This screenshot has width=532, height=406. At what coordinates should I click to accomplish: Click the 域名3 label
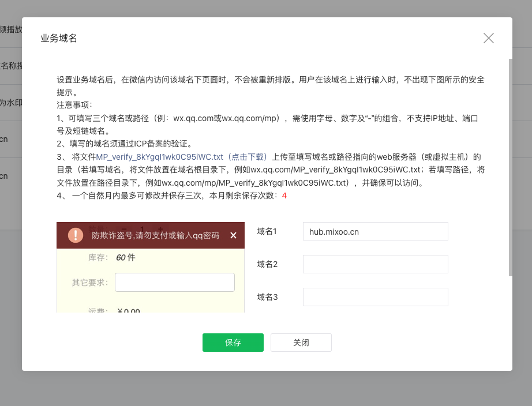[267, 297]
